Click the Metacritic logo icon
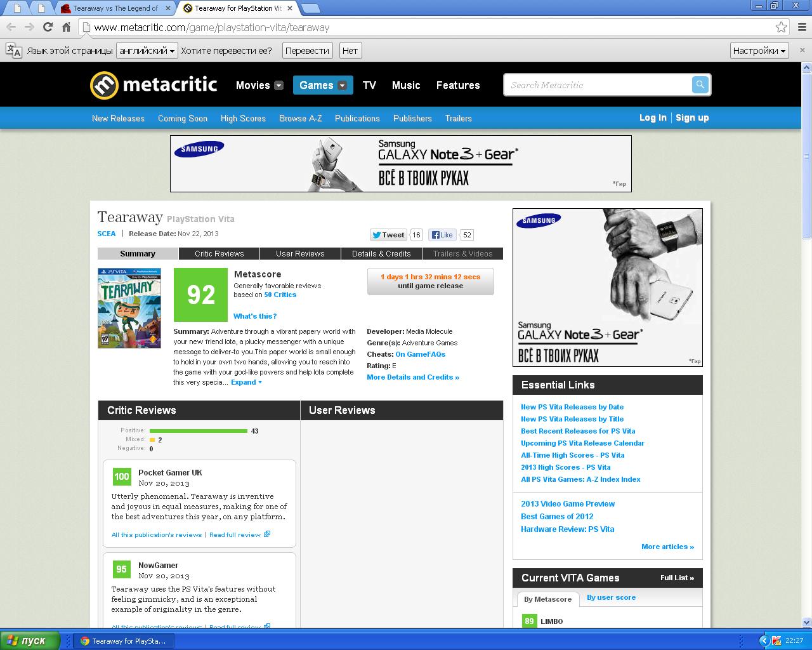Image resolution: width=812 pixels, height=650 pixels. click(104, 85)
